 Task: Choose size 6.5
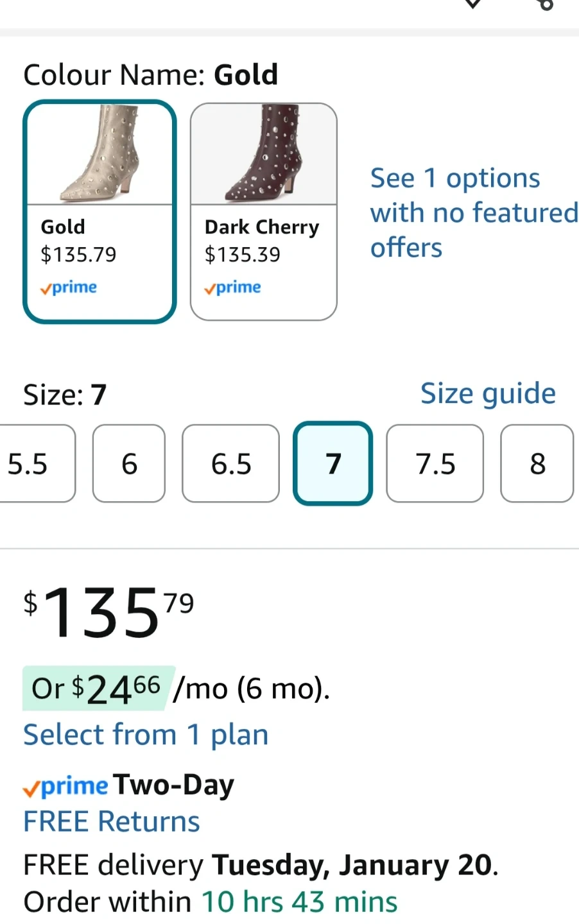click(231, 463)
